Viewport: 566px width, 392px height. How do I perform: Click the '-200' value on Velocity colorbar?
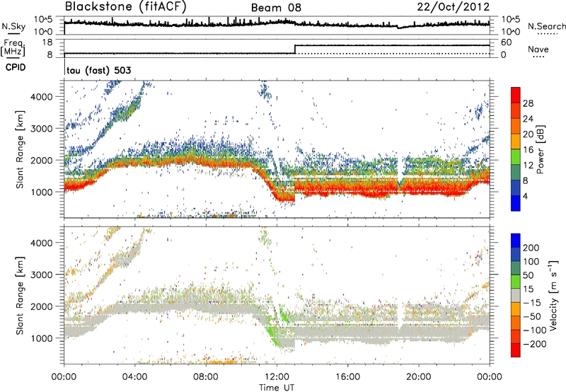(534, 344)
